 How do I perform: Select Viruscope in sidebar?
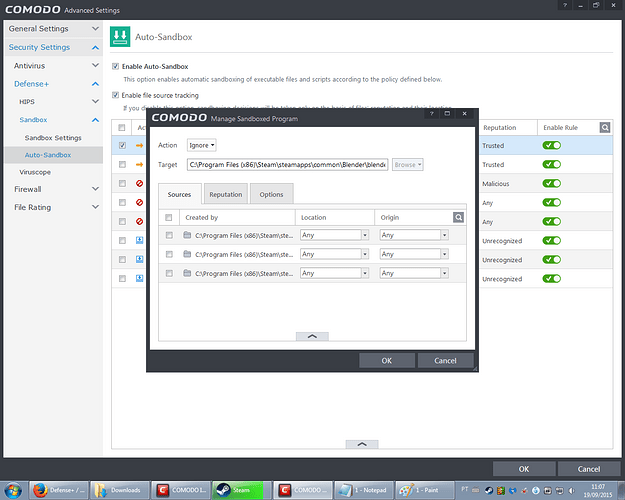click(x=35, y=172)
